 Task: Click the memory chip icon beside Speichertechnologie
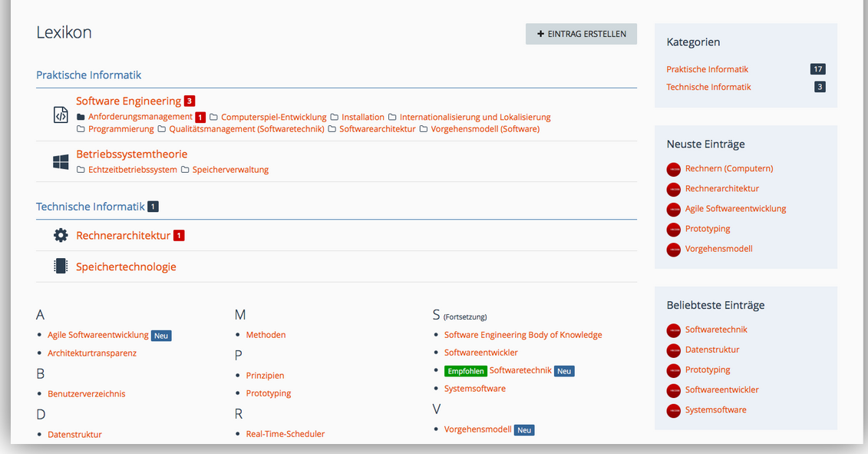pyautogui.click(x=61, y=267)
